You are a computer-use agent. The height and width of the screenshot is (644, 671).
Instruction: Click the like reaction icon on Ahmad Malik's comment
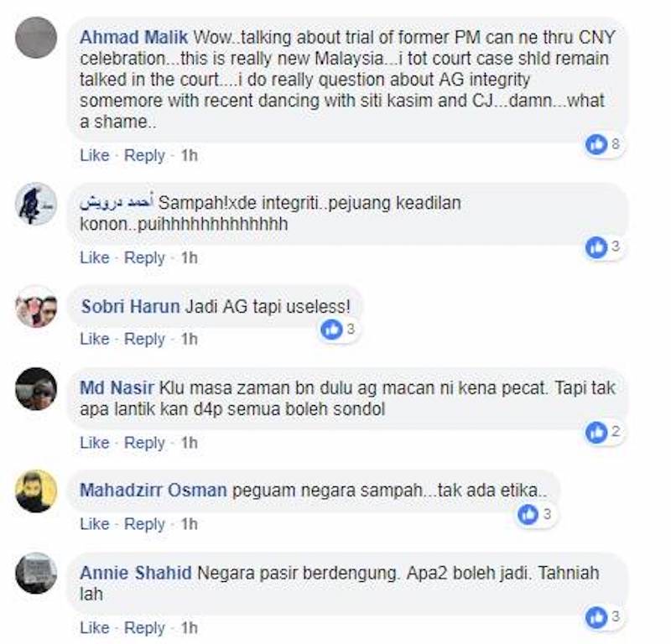[x=596, y=144]
